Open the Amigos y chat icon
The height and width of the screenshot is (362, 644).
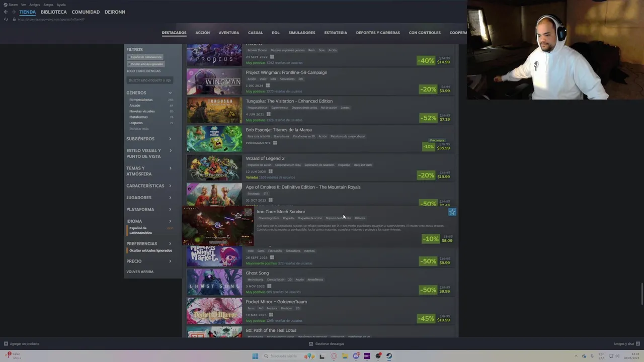637,344
